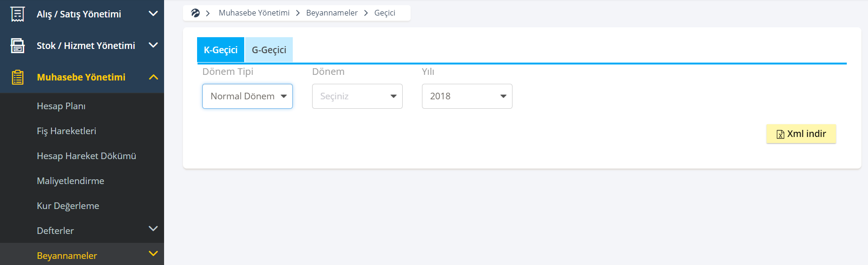Screen dimensions: 868x265
Task: Open Fiş Hareketleri menu item
Action: (x=66, y=131)
